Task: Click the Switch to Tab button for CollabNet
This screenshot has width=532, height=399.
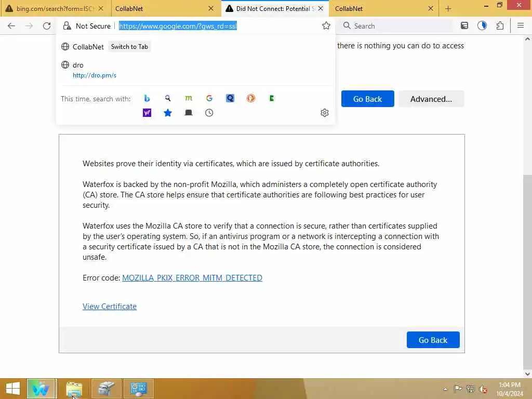Action: (129, 46)
